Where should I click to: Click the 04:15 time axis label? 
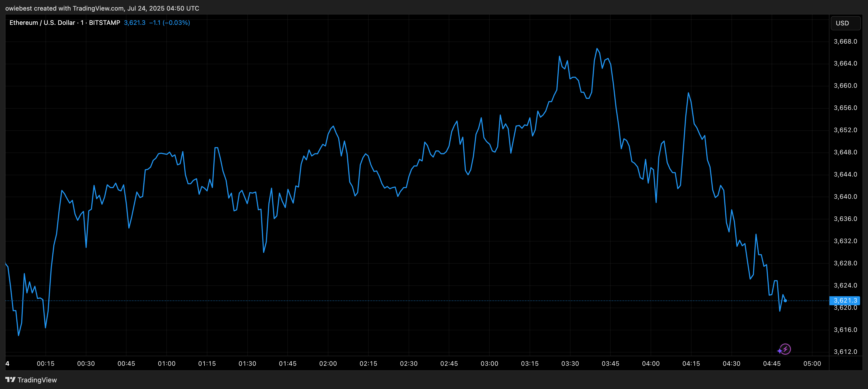pos(691,364)
